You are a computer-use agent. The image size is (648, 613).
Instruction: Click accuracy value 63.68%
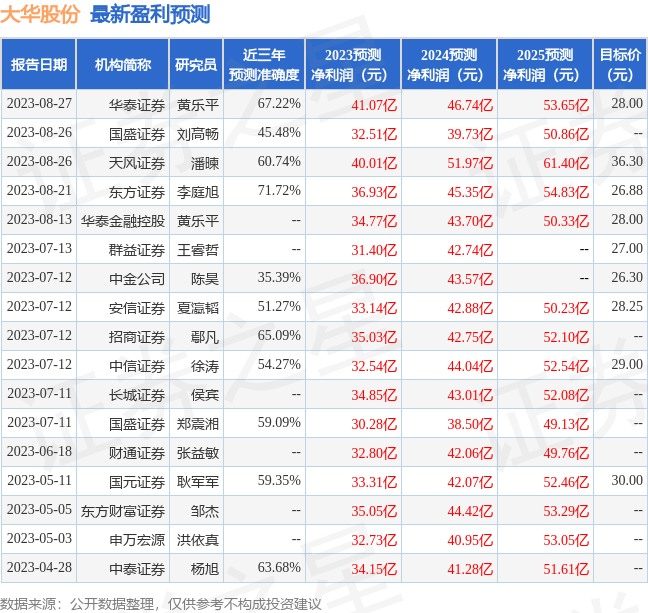279,567
